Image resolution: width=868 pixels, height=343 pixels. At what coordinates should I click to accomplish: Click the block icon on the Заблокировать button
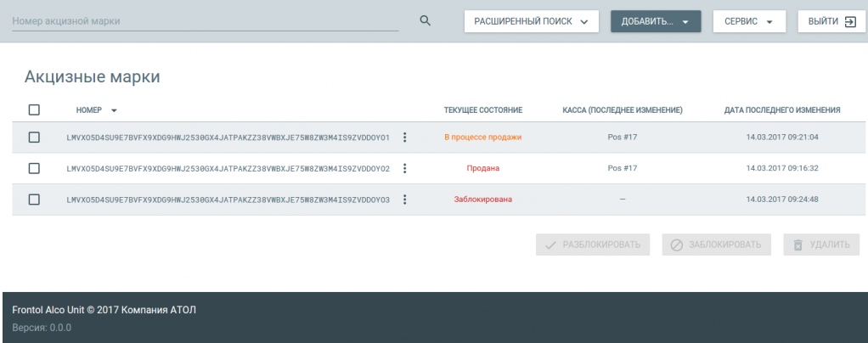[676, 245]
